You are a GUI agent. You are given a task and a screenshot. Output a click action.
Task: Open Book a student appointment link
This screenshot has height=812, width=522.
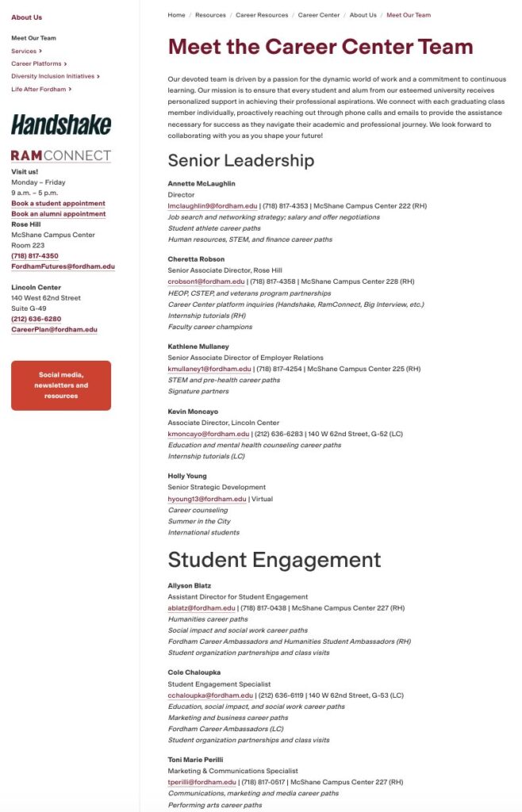(58, 204)
